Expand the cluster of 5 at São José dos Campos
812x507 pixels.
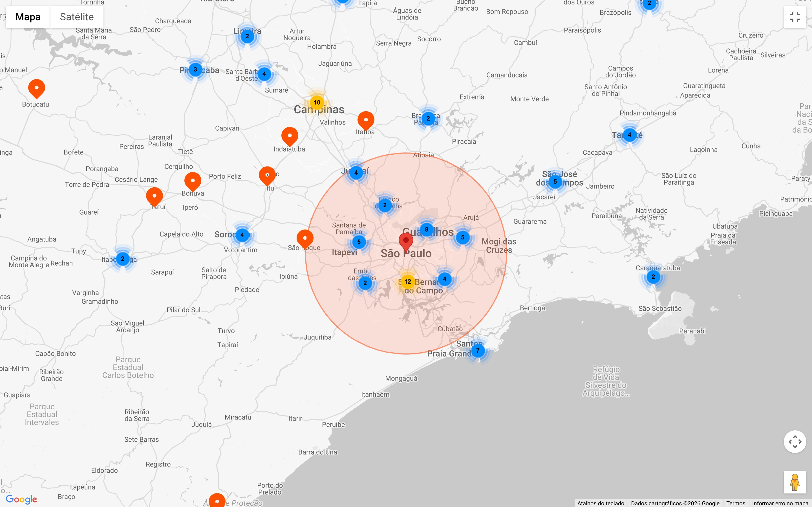555,182
